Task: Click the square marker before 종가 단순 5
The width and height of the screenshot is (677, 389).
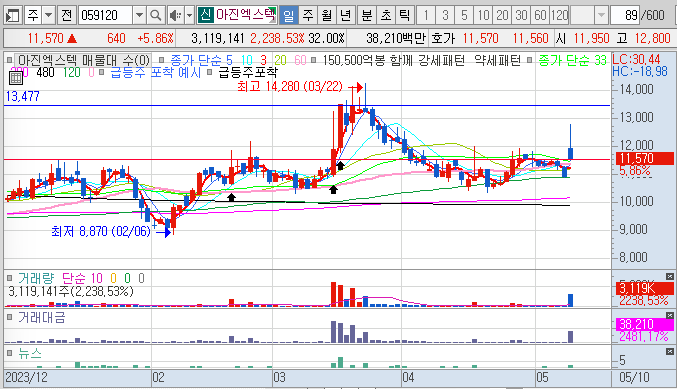Action: [161, 60]
